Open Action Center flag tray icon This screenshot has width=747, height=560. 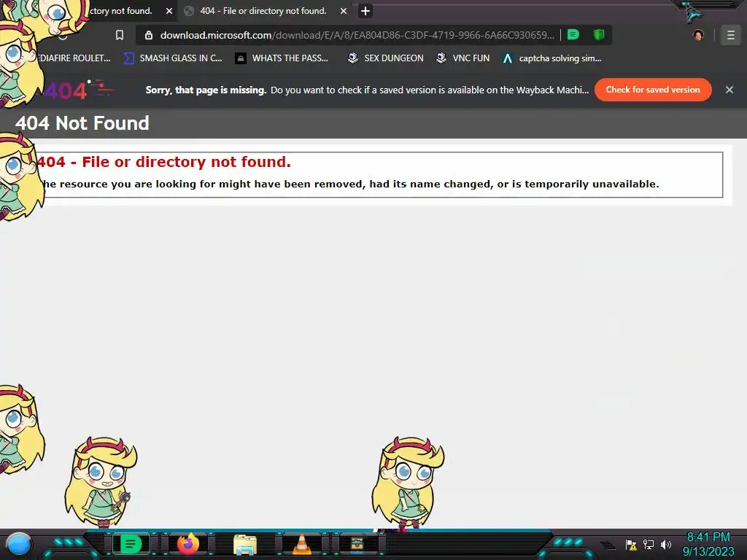point(631,544)
